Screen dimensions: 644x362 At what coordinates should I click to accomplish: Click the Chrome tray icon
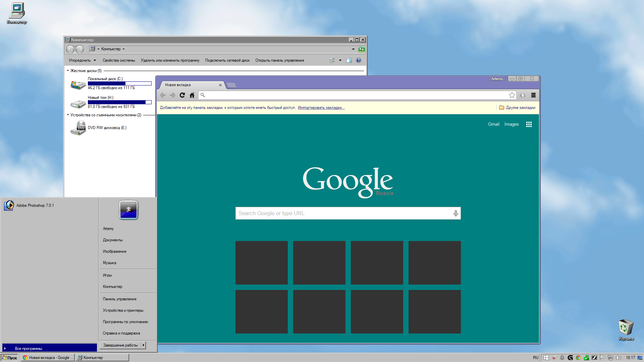(x=578, y=358)
